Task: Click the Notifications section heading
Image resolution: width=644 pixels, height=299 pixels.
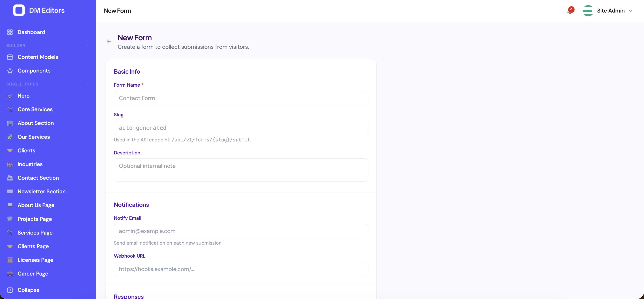Action: (131, 205)
